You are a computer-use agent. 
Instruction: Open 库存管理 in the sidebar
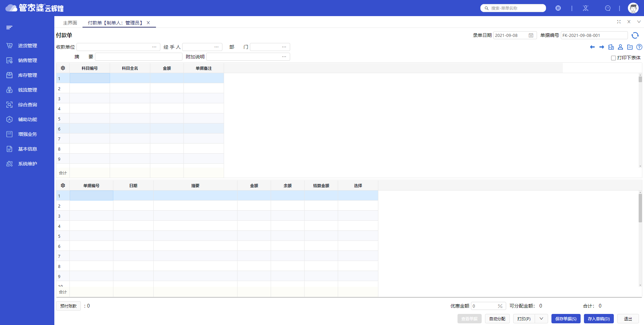[28, 75]
